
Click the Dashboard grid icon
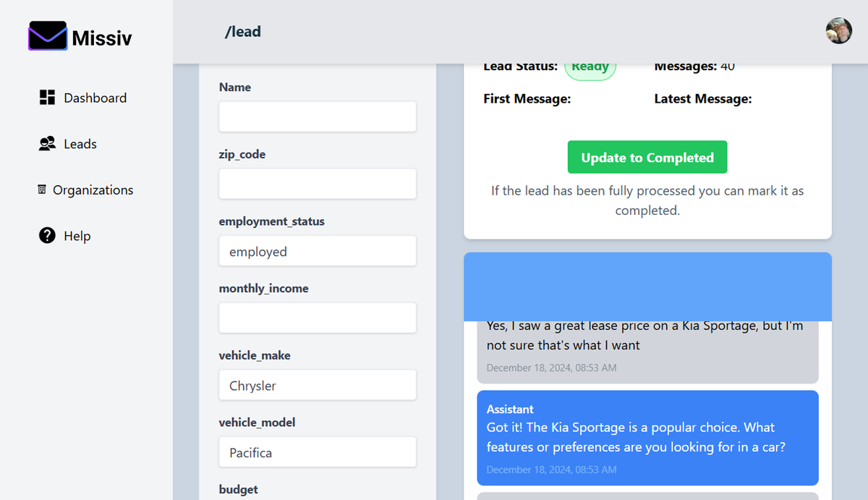[x=47, y=98]
